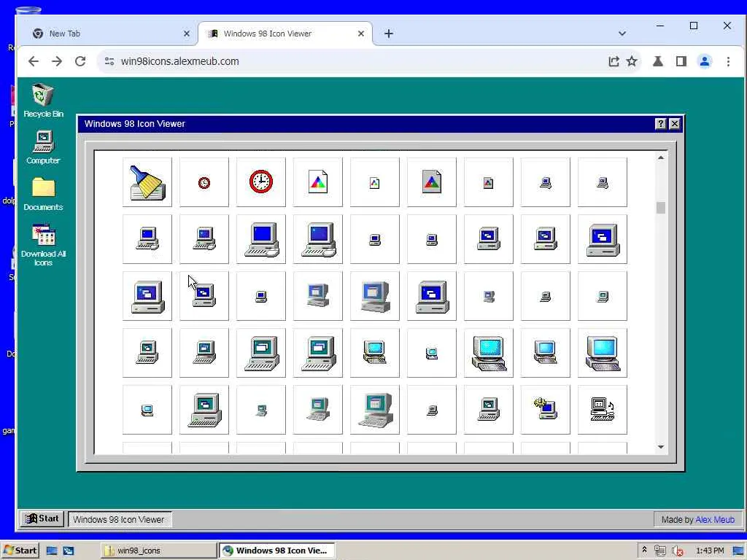Open the win98_icons taskbar folder
The image size is (747, 560).
(158, 551)
